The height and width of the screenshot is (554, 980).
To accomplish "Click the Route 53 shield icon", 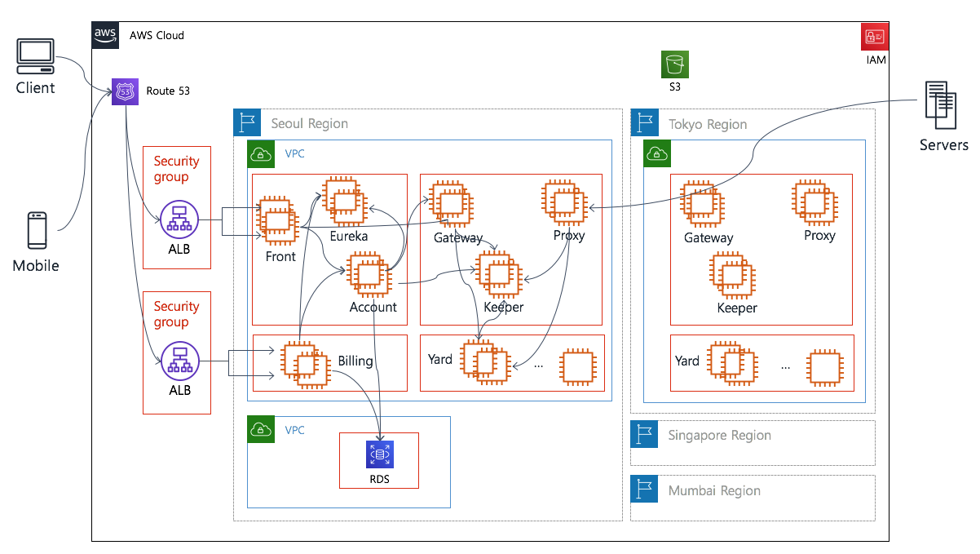I will [126, 91].
